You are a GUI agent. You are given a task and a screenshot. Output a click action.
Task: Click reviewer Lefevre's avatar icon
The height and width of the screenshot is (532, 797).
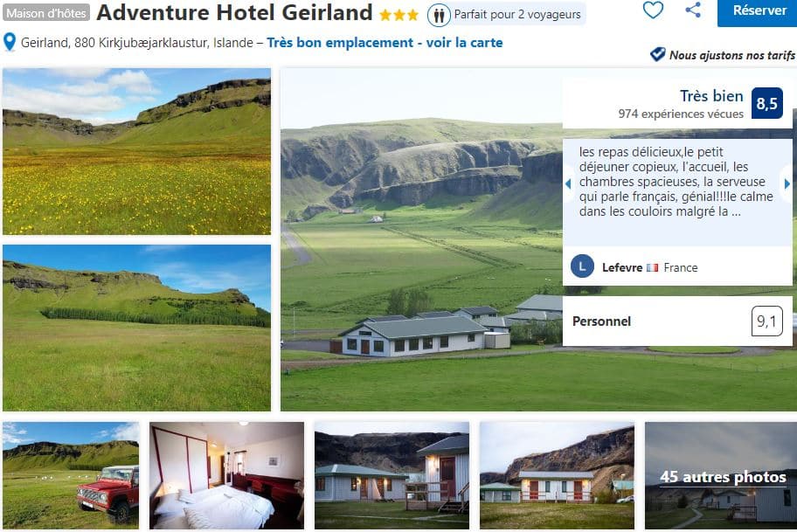point(582,266)
